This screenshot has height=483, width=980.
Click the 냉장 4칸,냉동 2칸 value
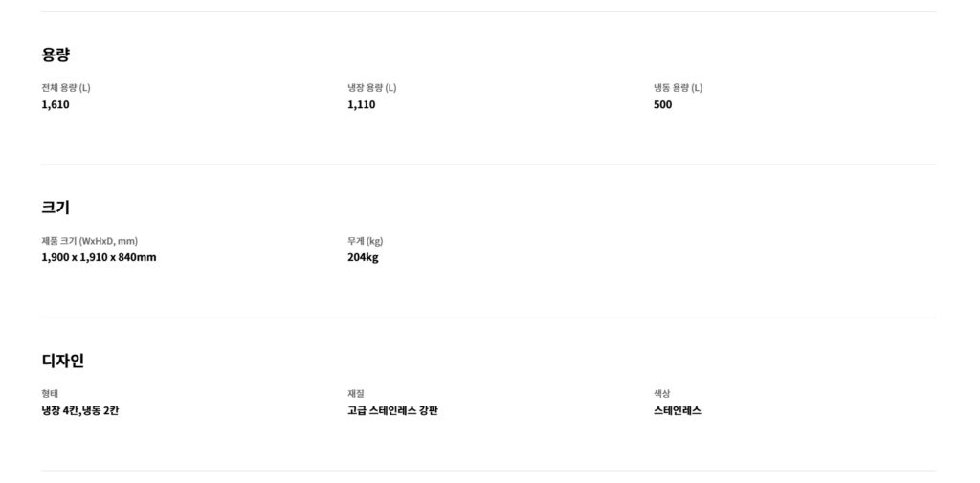coord(80,410)
